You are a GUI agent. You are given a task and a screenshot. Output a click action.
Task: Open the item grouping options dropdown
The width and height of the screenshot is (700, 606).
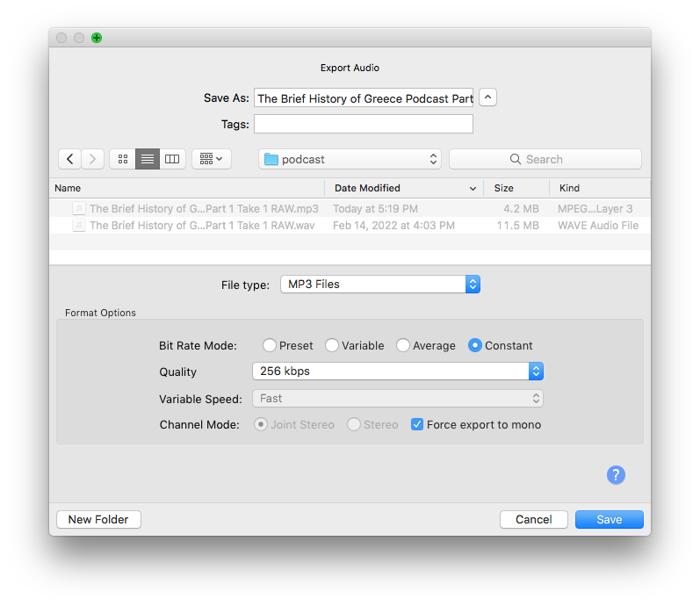point(211,159)
